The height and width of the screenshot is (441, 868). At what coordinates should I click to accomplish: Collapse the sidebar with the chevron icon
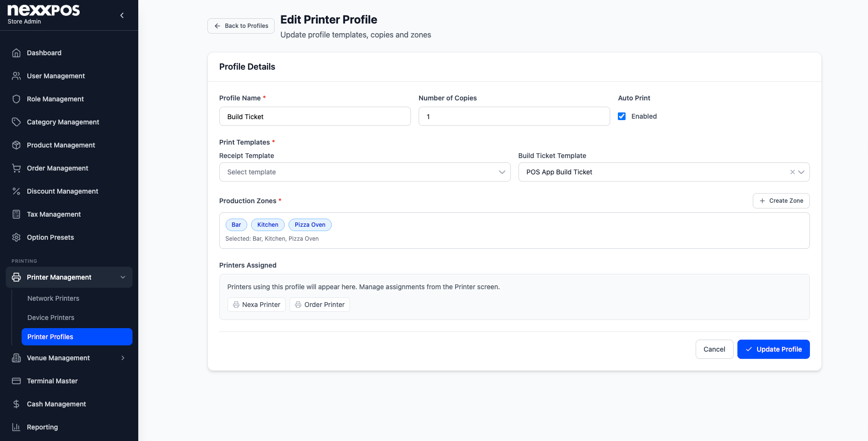pos(122,15)
